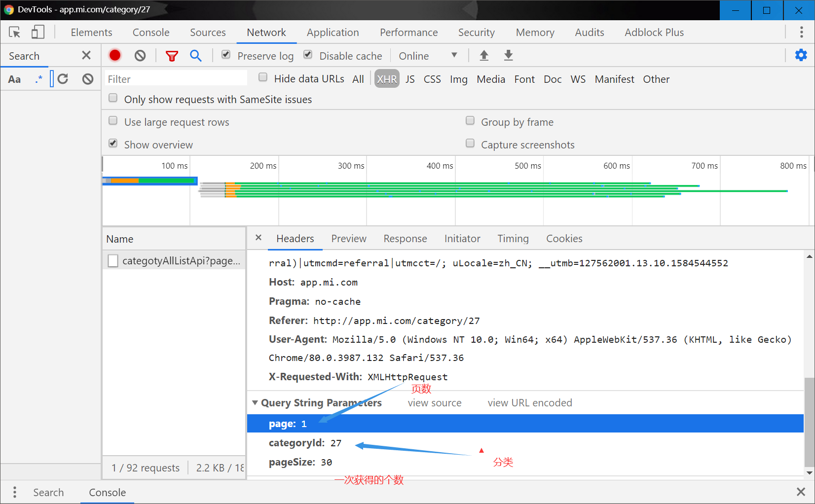
Task: Filter requests by XHR
Action: 387,79
